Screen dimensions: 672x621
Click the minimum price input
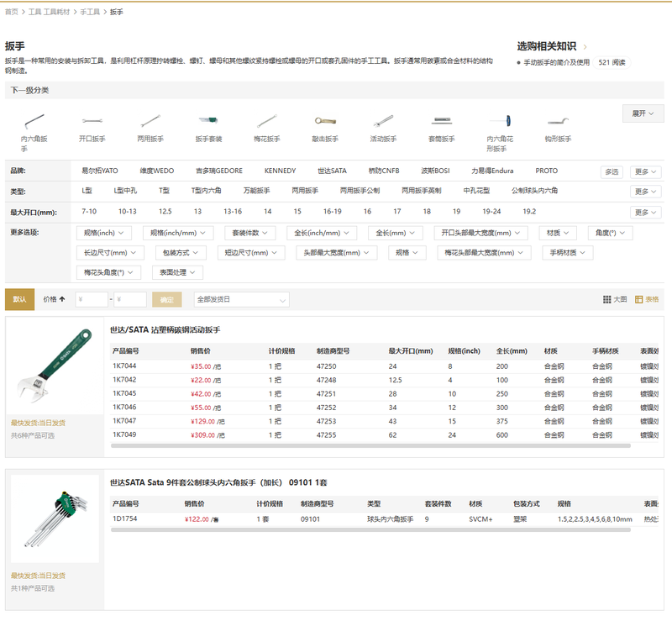pyautogui.click(x=92, y=299)
